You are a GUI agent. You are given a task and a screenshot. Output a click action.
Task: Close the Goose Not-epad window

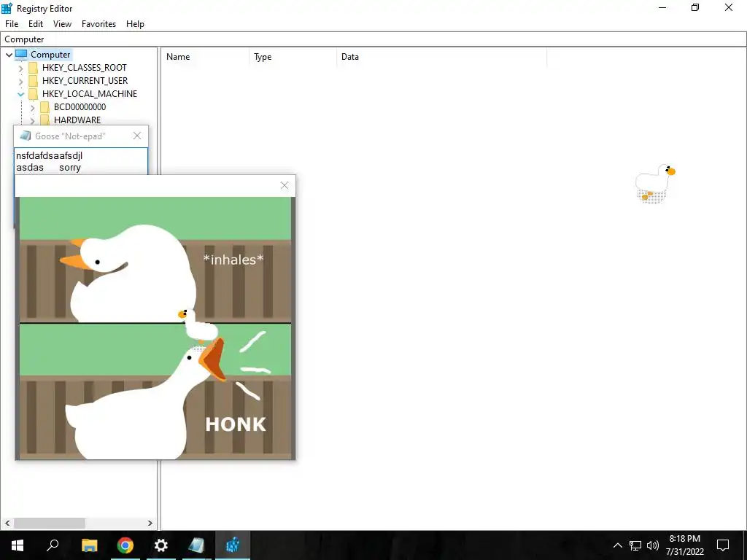coord(137,136)
